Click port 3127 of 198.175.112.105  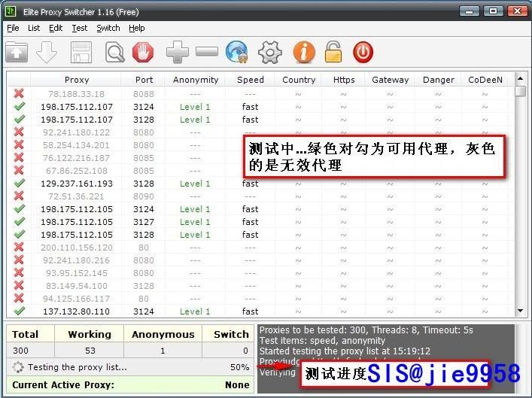pos(144,222)
